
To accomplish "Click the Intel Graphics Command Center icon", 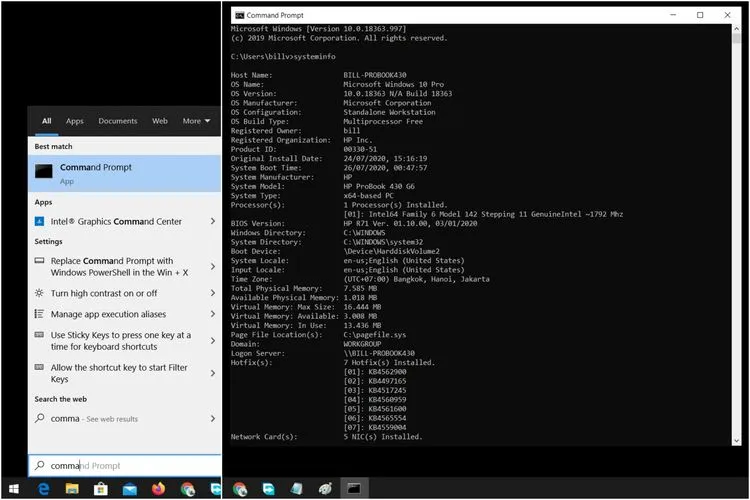I will (x=39, y=221).
